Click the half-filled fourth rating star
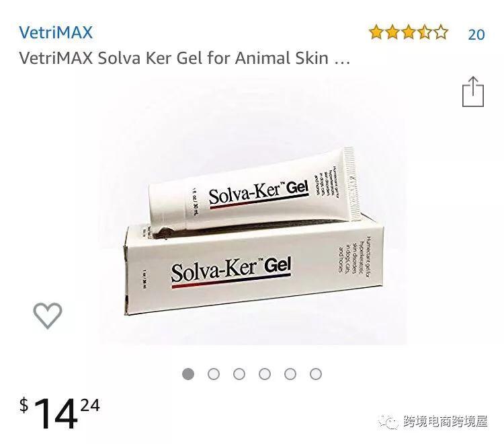The height and width of the screenshot is (444, 504). point(425,32)
